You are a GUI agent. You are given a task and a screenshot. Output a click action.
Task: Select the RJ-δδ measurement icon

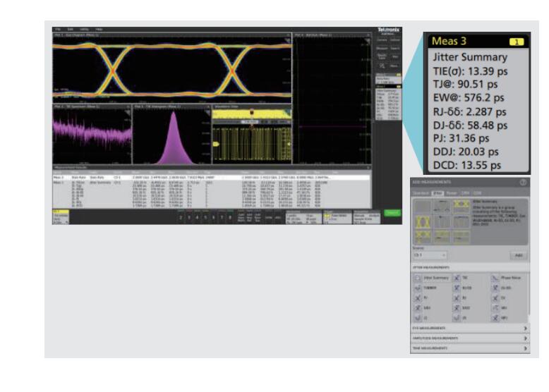tap(457, 288)
